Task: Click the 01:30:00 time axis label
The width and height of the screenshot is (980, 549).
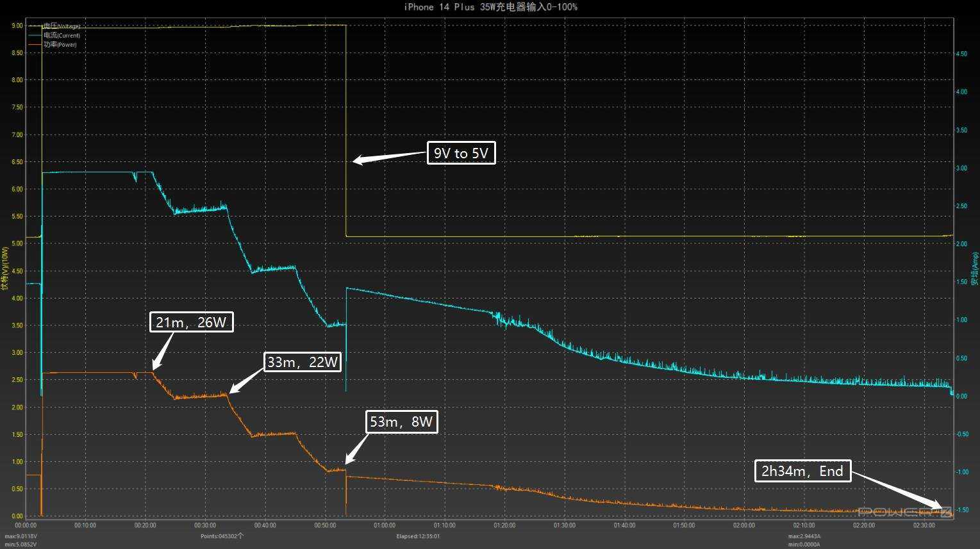Action: [564, 525]
